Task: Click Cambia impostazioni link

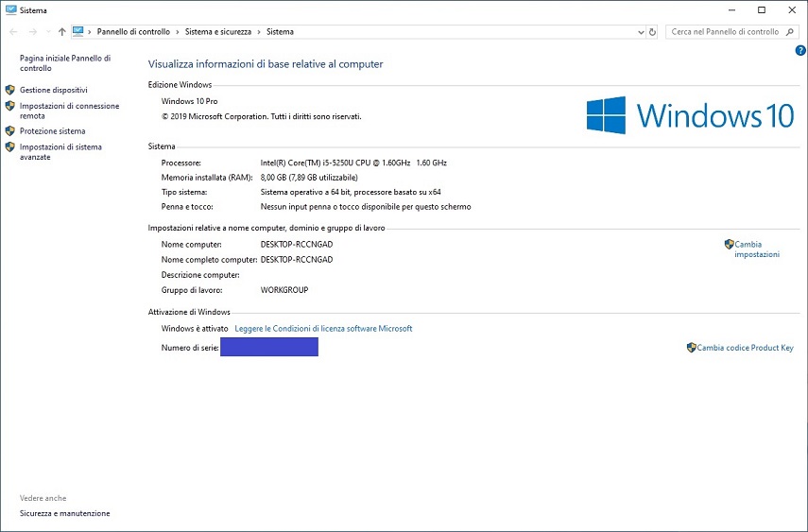Action: click(756, 249)
